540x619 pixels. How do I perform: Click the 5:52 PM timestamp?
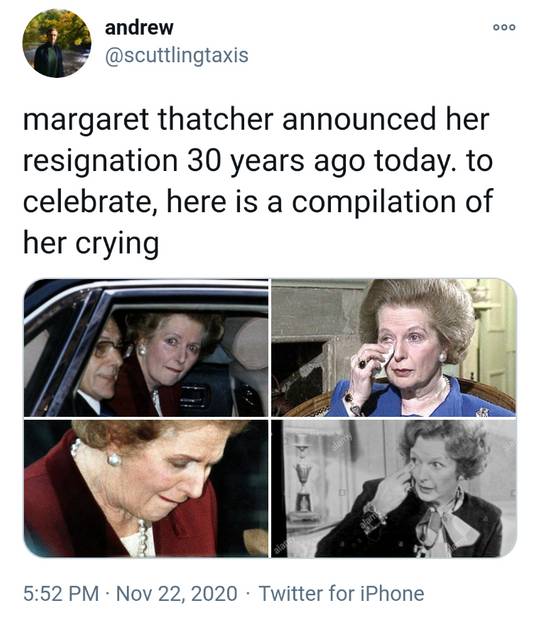(61, 594)
